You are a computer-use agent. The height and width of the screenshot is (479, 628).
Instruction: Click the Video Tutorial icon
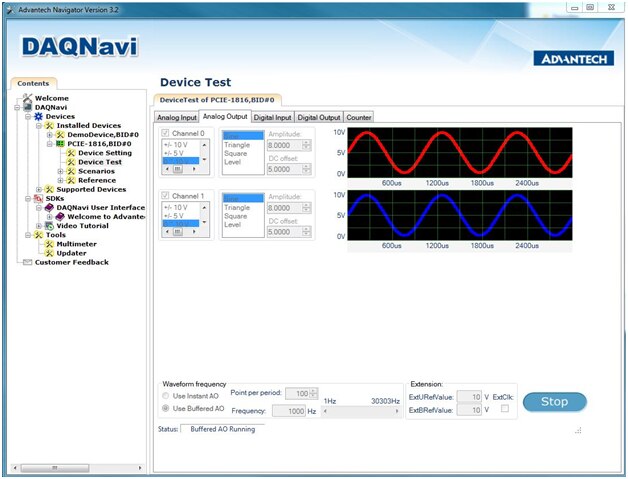[49, 225]
